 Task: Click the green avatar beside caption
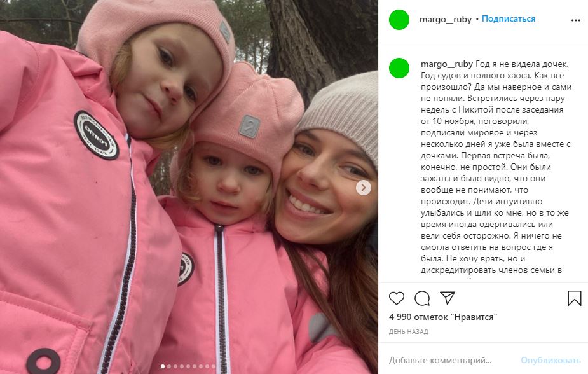coord(399,68)
